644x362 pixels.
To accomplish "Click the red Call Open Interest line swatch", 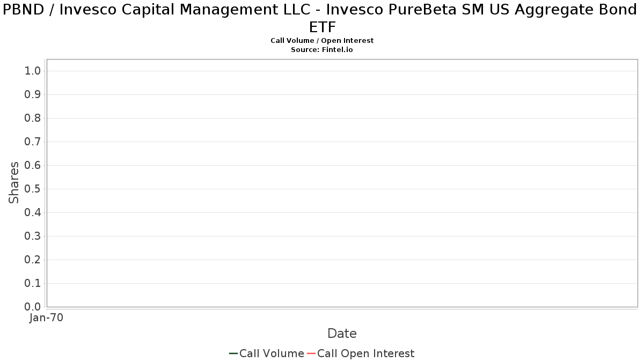I will coord(311,353).
